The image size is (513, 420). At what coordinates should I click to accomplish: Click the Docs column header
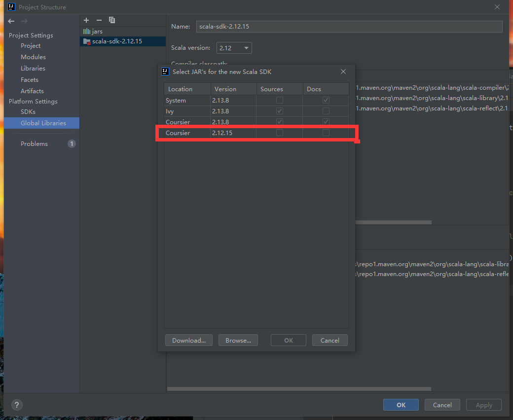[x=326, y=89]
